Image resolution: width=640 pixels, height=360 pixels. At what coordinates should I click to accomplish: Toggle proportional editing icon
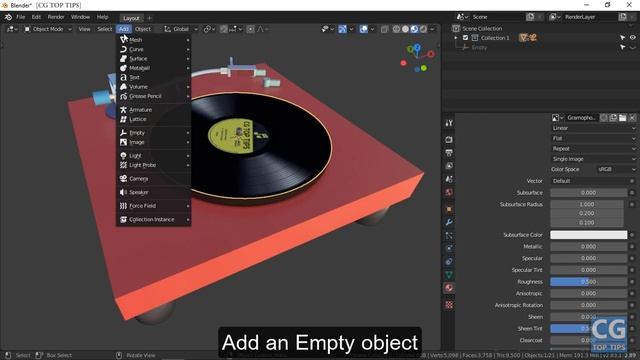click(251, 29)
